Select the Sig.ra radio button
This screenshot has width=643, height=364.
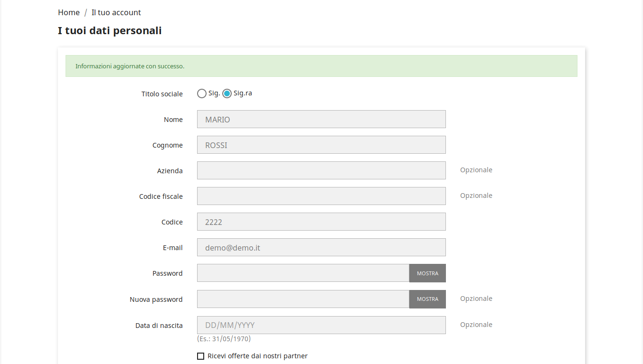[227, 93]
